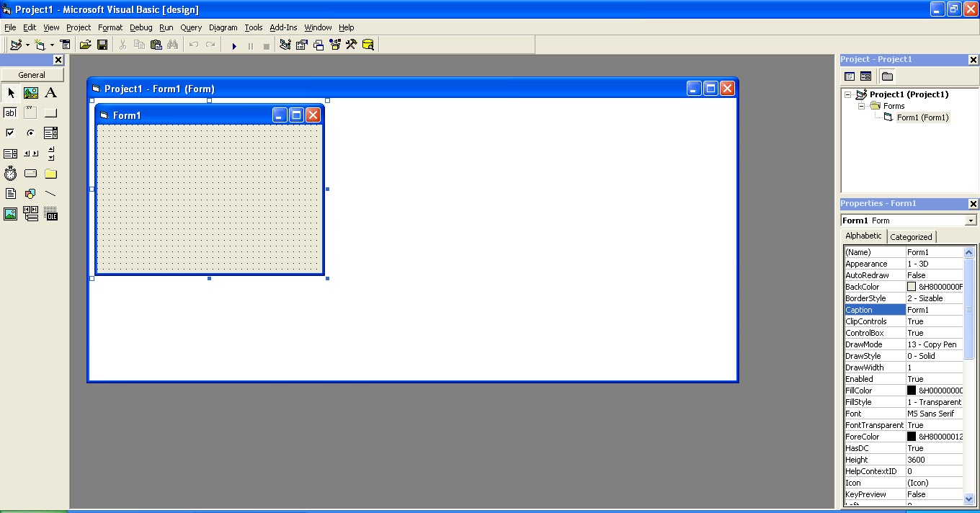Select the Timer control in the toolbox
Viewport: 980px width, 513px height.
coord(10,173)
